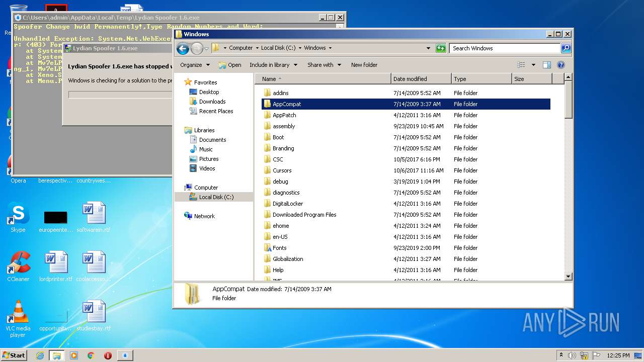This screenshot has height=362, width=644.
Task: Click the Back navigation arrow in Explorer
Action: (183, 48)
